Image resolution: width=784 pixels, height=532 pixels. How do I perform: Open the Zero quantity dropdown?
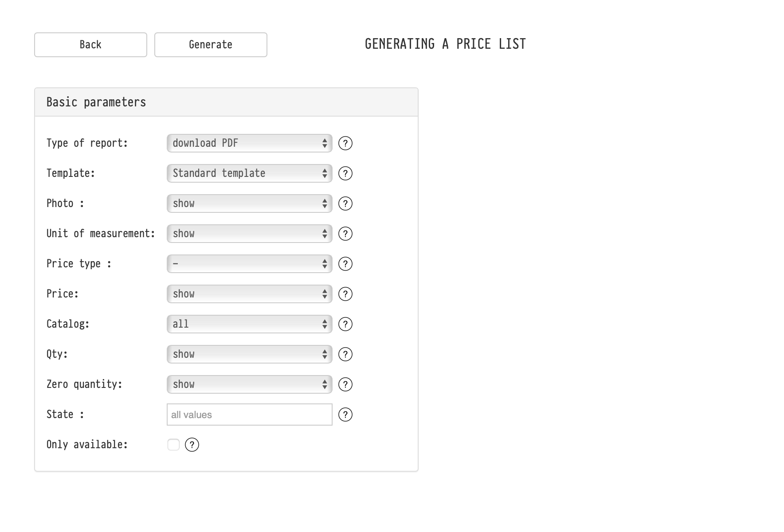point(249,384)
